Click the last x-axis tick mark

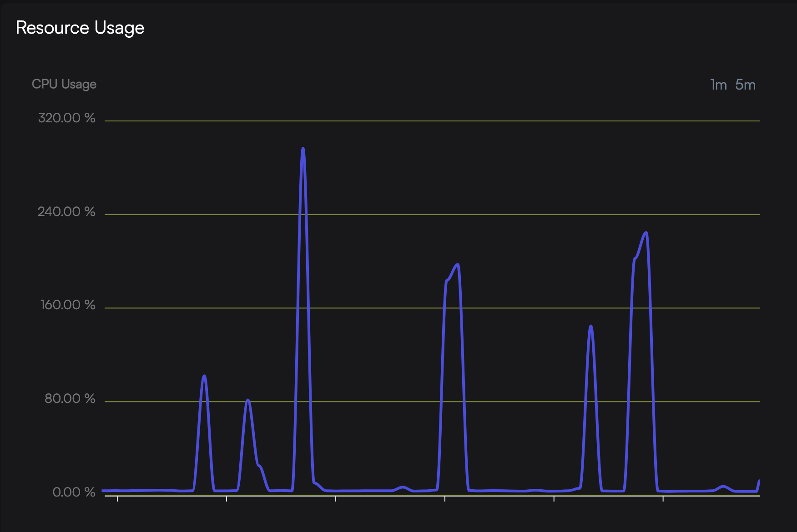click(x=663, y=499)
